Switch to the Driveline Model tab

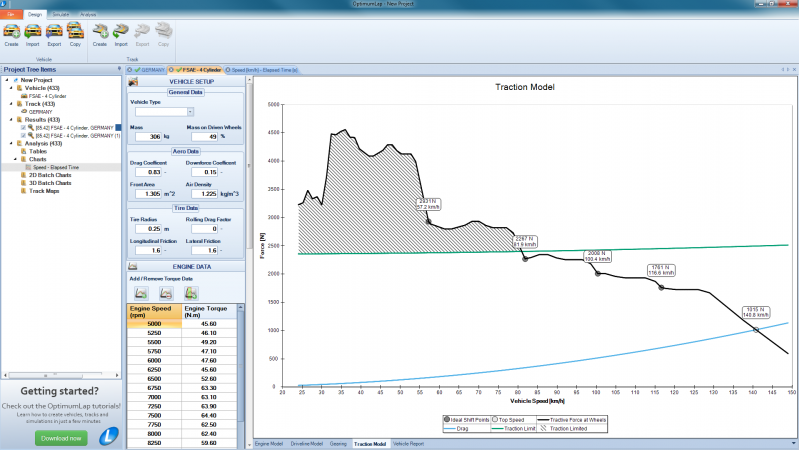[306, 444]
